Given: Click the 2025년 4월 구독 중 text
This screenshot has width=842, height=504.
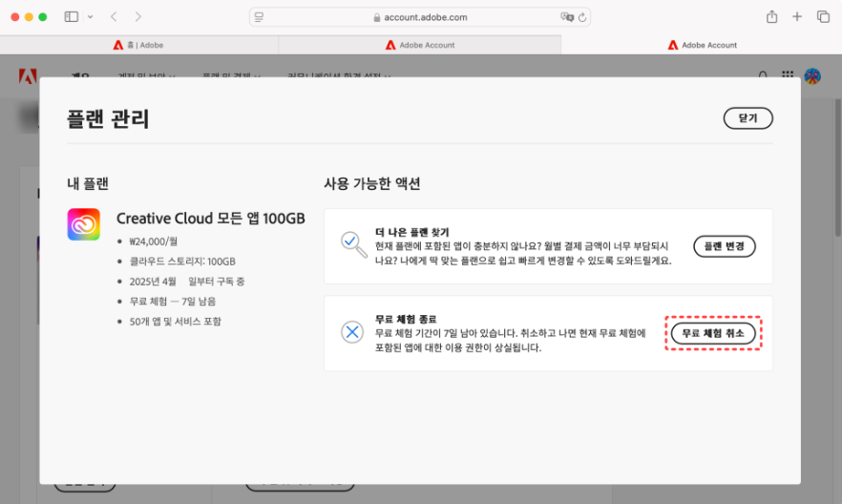Looking at the screenshot, I should pyautogui.click(x=187, y=282).
